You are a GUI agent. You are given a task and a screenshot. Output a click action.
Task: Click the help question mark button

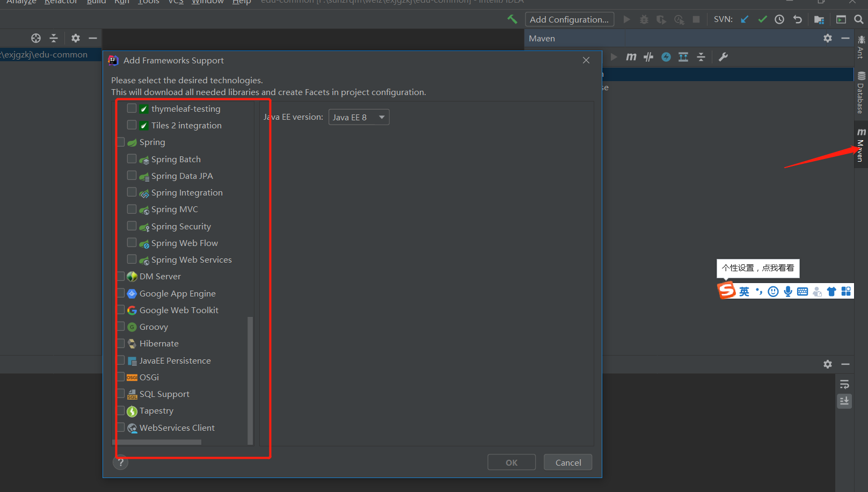(121, 462)
